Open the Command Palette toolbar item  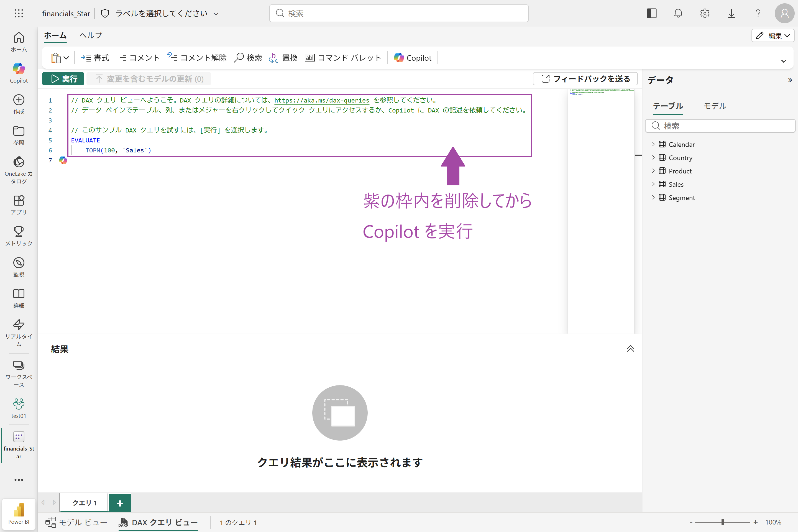click(343, 58)
